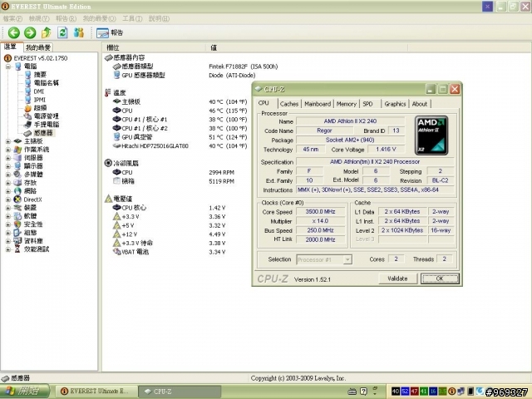Open the Favorites menu in EVEREST menu bar
This screenshot has width=532, height=399.
100,18
